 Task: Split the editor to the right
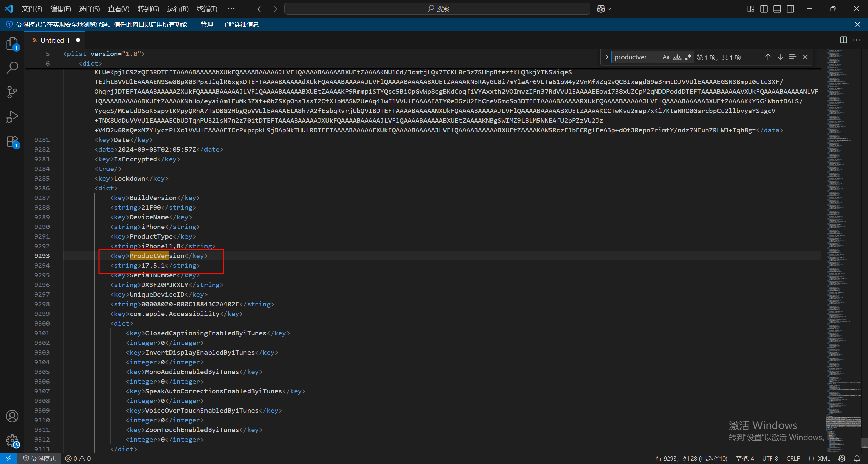tap(844, 40)
